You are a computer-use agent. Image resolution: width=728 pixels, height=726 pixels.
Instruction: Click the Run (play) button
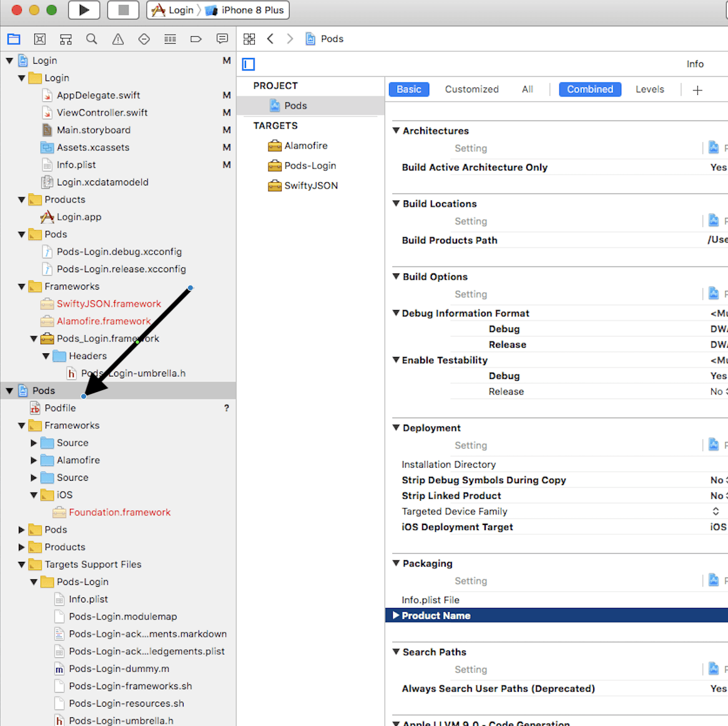pyautogui.click(x=84, y=10)
